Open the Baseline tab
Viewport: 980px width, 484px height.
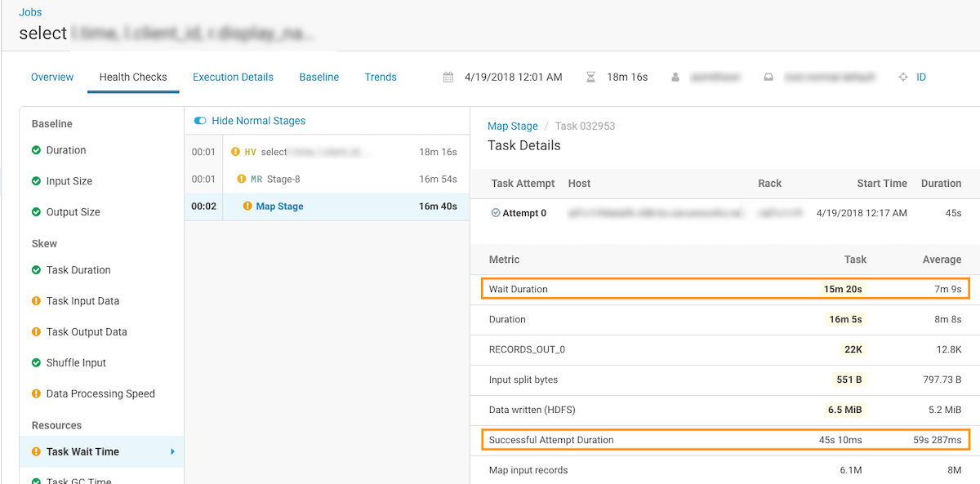pyautogui.click(x=318, y=78)
